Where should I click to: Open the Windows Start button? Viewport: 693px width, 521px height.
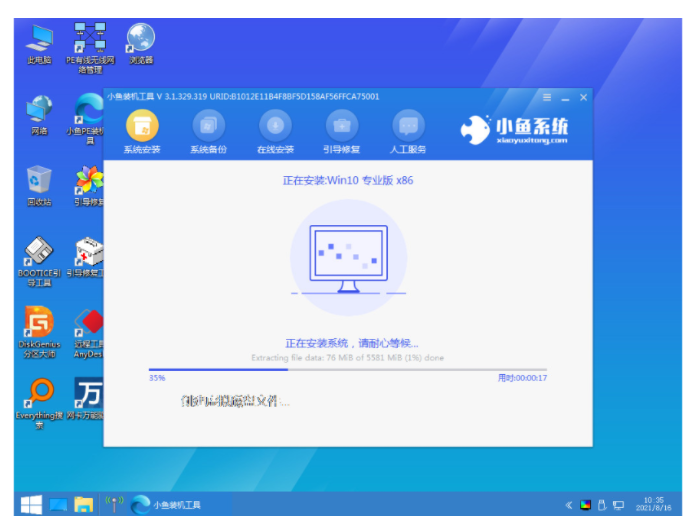(x=31, y=503)
